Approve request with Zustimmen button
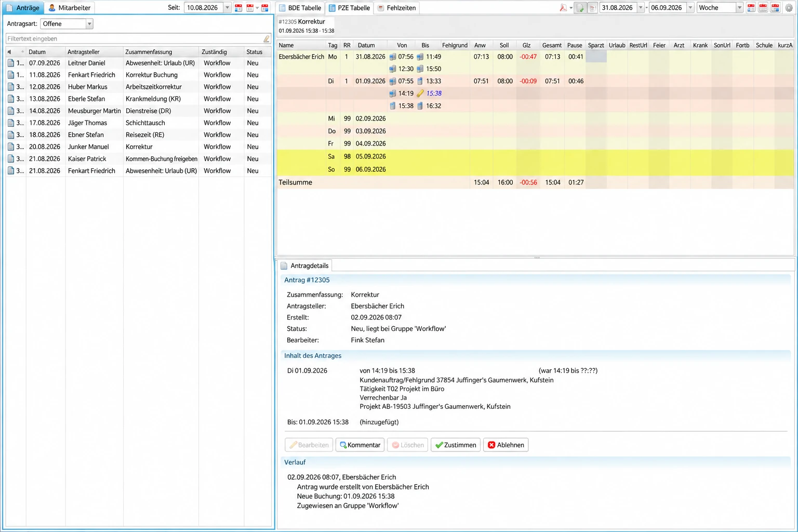The image size is (798, 532). click(x=456, y=445)
